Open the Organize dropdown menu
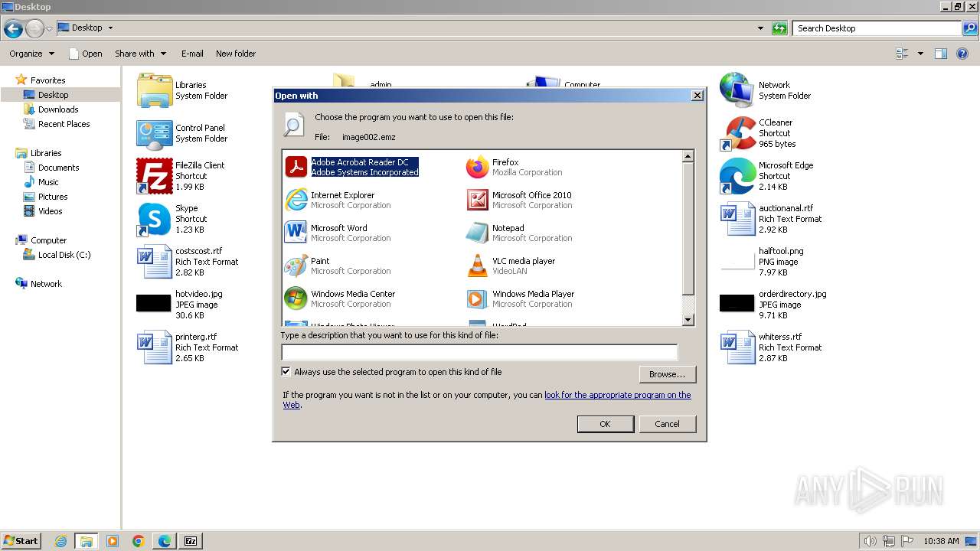The height and width of the screenshot is (551, 980). coord(31,54)
